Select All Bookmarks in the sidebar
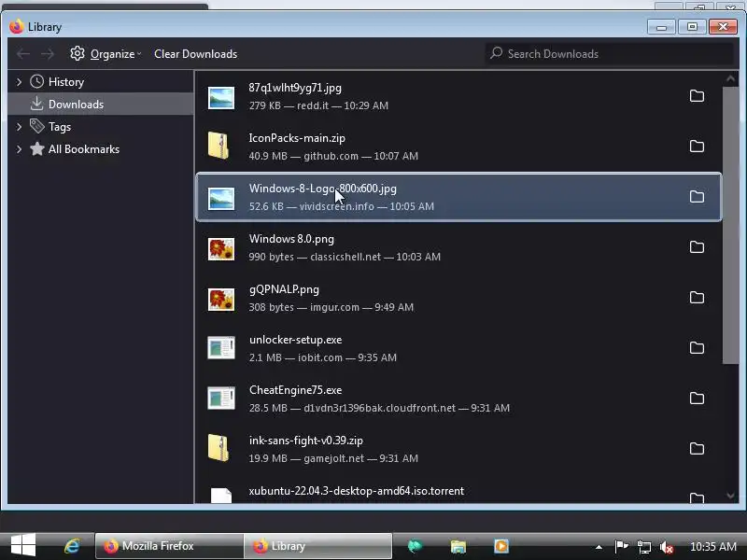 click(101, 149)
